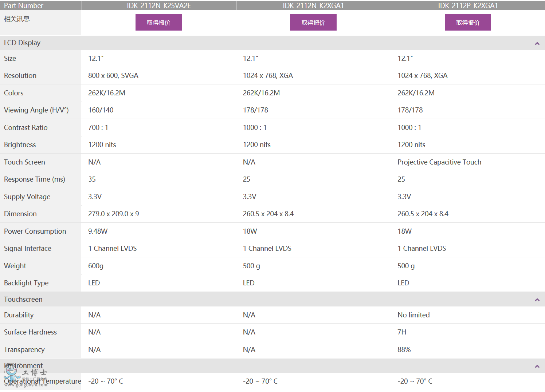Click the 88% transparency value

(404, 350)
